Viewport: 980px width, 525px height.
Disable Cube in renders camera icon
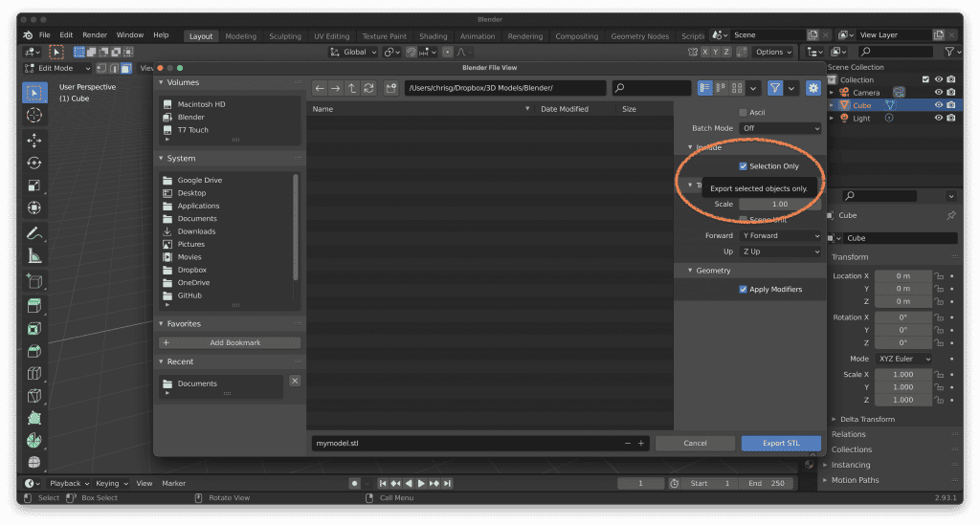click(x=950, y=105)
